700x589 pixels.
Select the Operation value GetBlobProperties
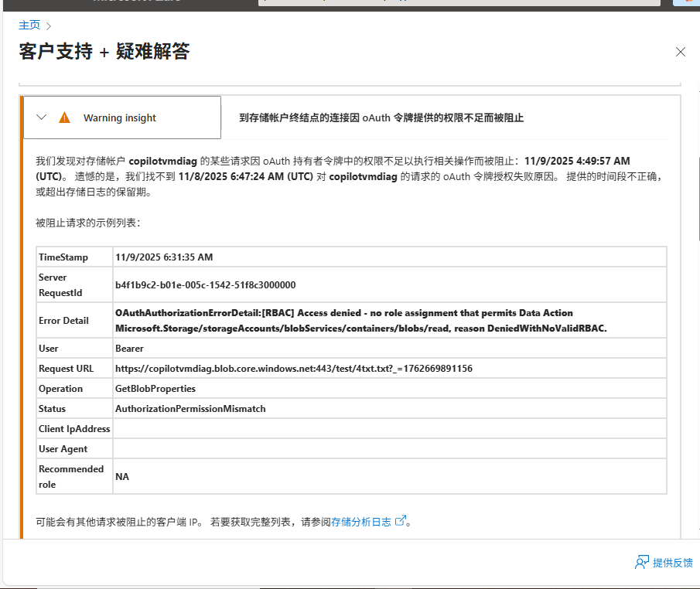155,389
